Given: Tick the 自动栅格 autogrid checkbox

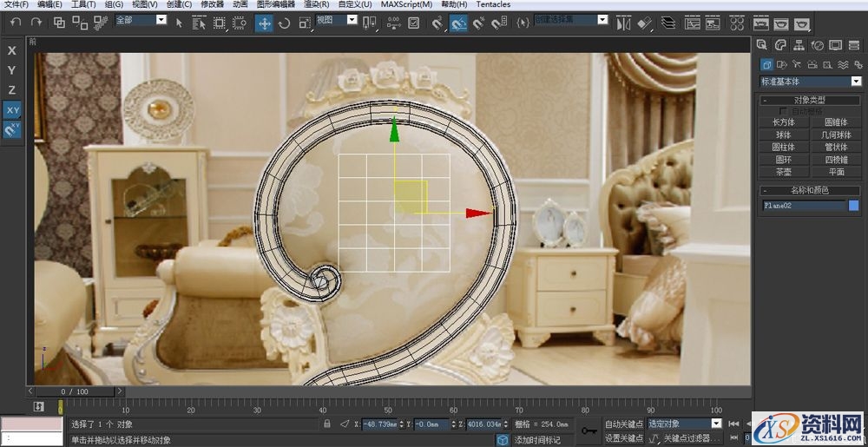Looking at the screenshot, I should (783, 111).
